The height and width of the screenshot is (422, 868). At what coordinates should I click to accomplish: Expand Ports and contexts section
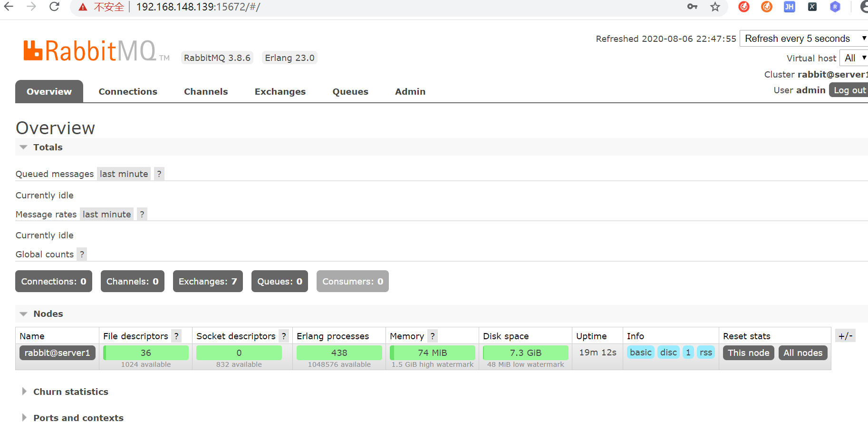[x=73, y=417]
